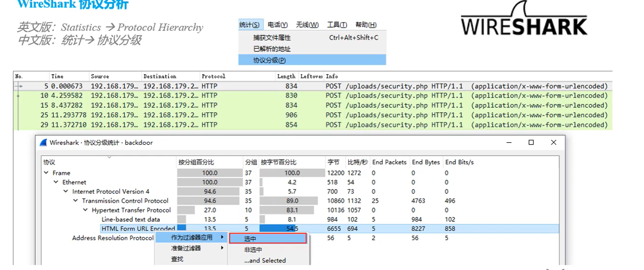The image size is (644, 270).
Task: Apply the 非选中 filter option
Action: point(253,249)
